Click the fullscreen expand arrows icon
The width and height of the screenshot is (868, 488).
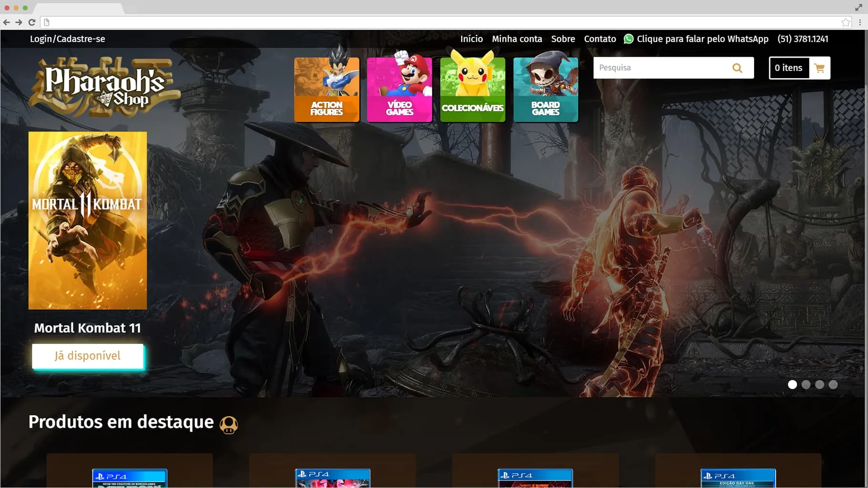(x=858, y=8)
